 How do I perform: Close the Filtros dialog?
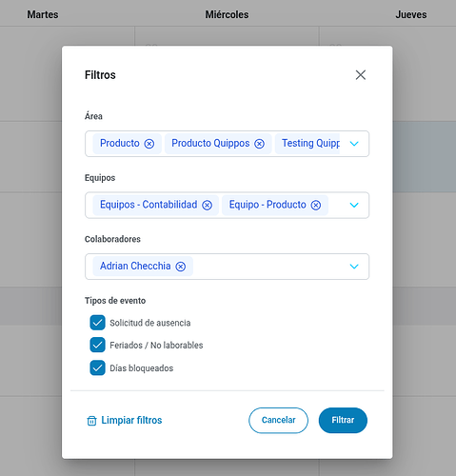pyautogui.click(x=361, y=75)
